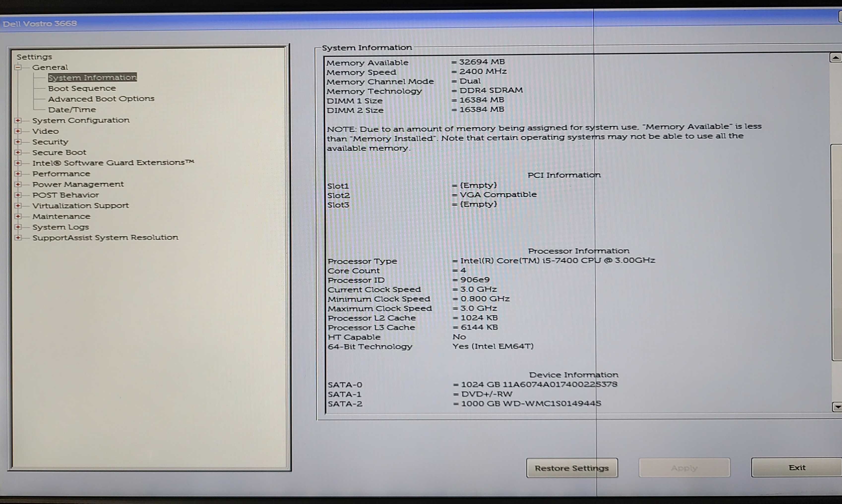Select the Maintenance category label
Image resolution: width=842 pixels, height=504 pixels.
click(61, 216)
